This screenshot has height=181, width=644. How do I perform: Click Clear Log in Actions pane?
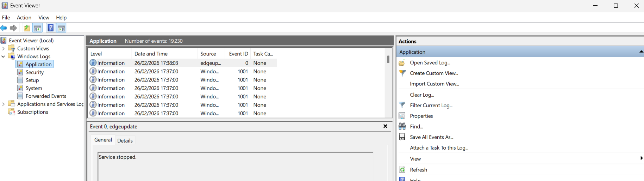point(422,95)
